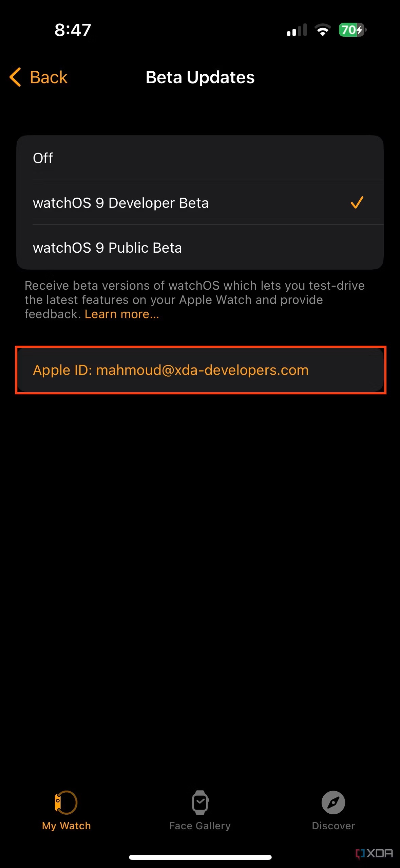Tap the Wi-Fi status icon
Viewport: 400px width, 868px height.
coord(323,30)
